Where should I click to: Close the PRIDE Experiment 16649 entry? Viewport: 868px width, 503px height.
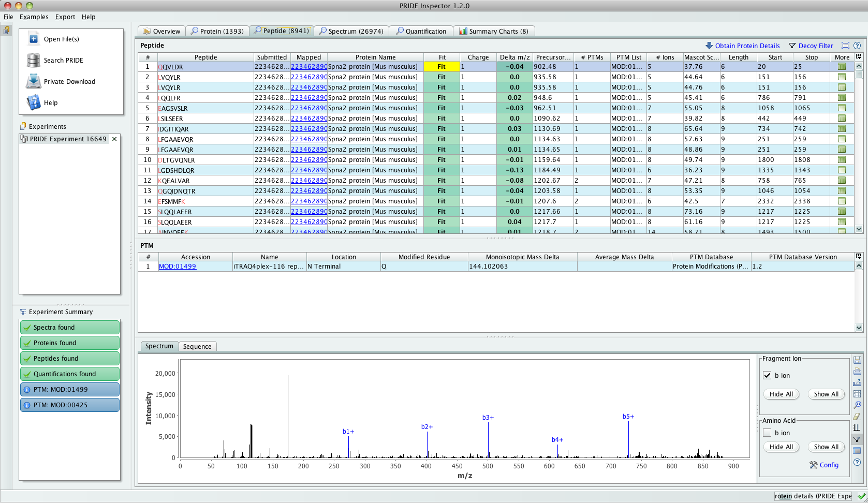tap(114, 139)
